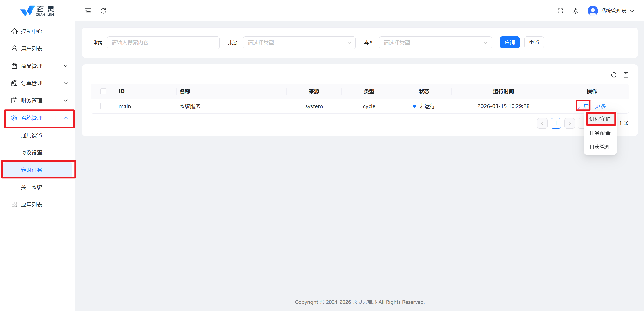The height and width of the screenshot is (311, 644).
Task: Click the page refresh icon in top toolbar
Action: click(103, 11)
